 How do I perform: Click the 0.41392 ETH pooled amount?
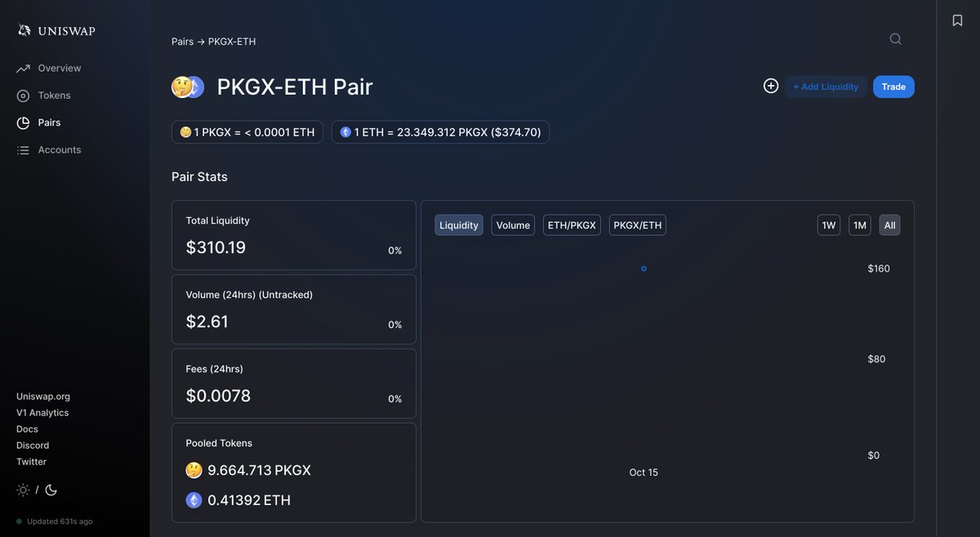tap(249, 500)
